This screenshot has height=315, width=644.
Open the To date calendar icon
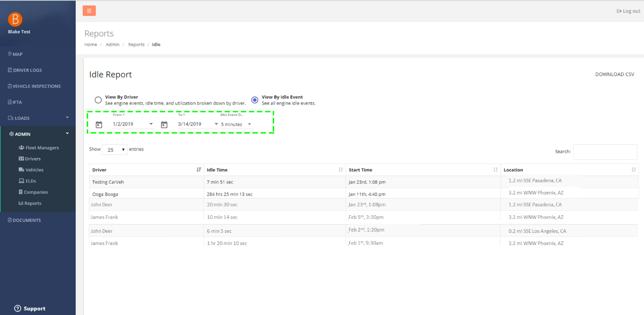(164, 125)
